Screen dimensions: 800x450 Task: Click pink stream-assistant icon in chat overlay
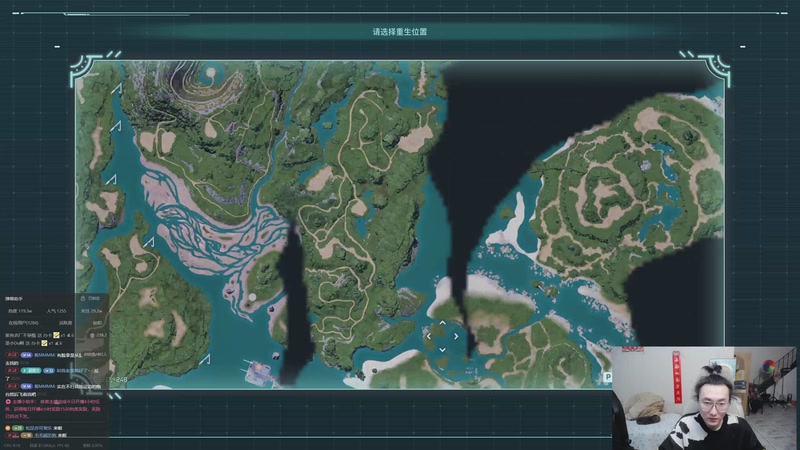click(8, 402)
